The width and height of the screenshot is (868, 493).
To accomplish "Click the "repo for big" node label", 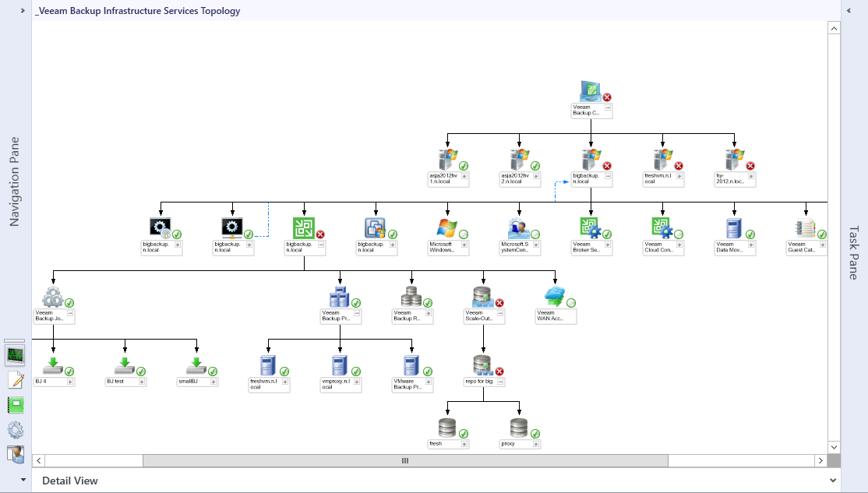I will click(479, 381).
